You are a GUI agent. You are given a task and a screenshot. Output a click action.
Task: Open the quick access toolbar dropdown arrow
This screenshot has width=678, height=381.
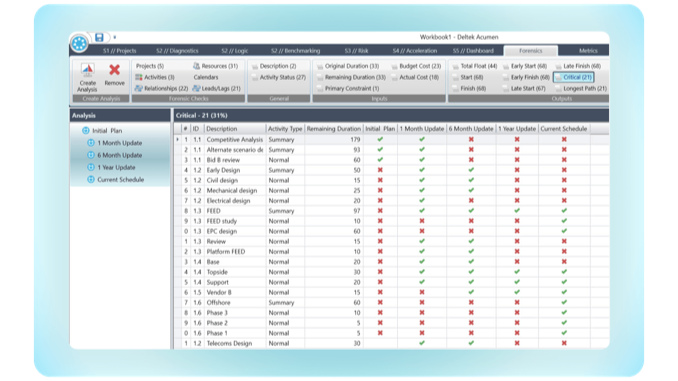(115, 38)
